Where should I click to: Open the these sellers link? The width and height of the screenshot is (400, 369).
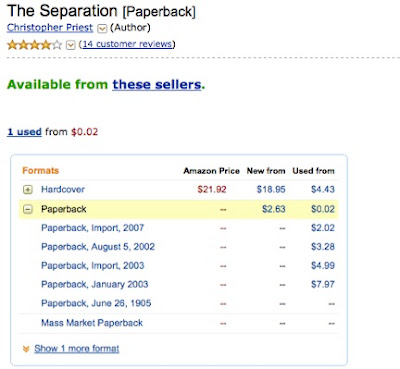coord(157,84)
